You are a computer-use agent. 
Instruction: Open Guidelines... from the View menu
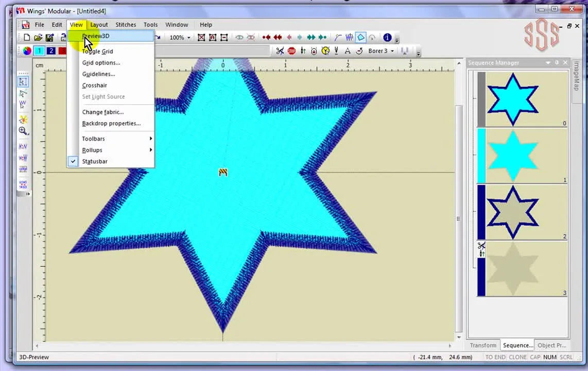pyautogui.click(x=111, y=74)
